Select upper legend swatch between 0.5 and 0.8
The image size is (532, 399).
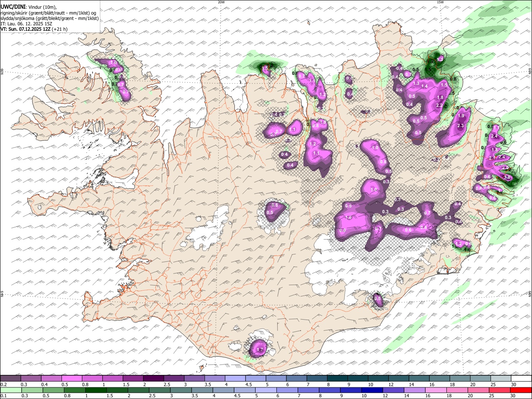71,378
